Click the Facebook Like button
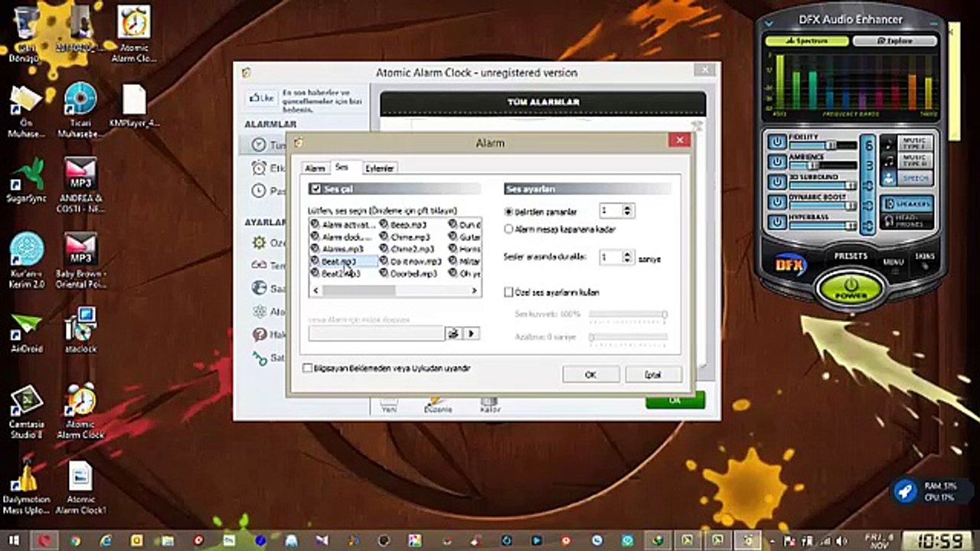 pyautogui.click(x=261, y=98)
